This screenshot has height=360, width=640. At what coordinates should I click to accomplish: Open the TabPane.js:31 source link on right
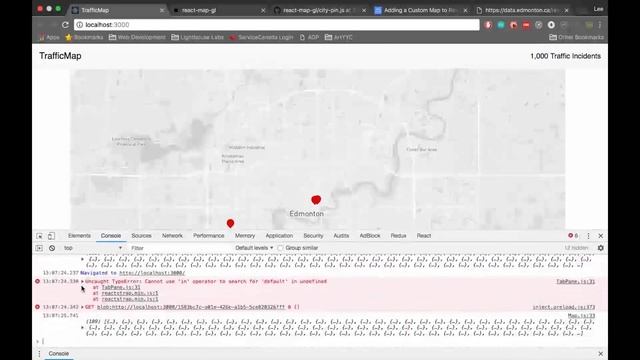(x=576, y=282)
